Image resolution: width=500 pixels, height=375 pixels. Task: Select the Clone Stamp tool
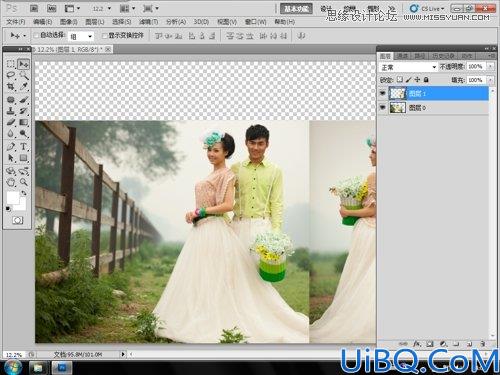11,111
